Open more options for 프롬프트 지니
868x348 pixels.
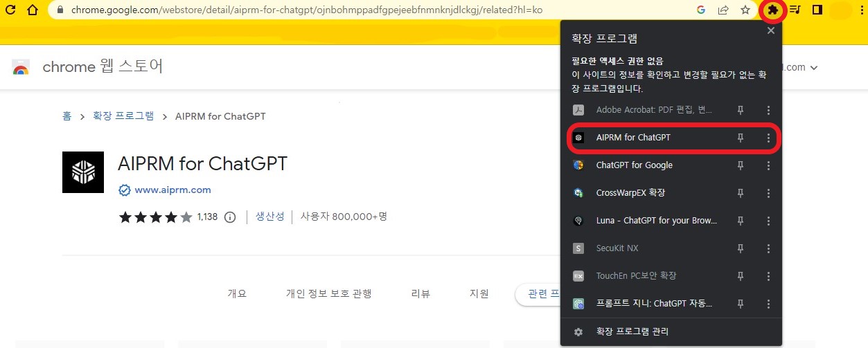point(768,304)
